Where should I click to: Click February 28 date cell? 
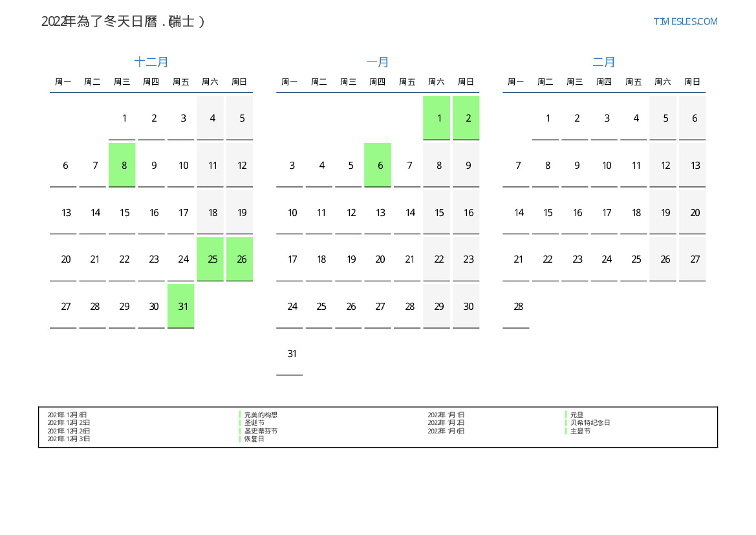click(x=518, y=307)
